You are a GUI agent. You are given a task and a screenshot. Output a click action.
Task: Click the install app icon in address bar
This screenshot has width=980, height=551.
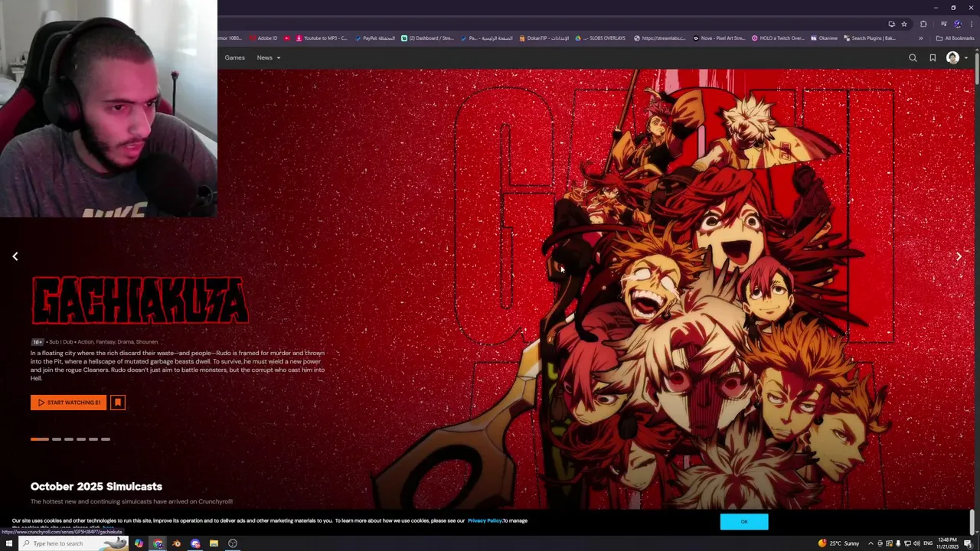click(x=891, y=24)
